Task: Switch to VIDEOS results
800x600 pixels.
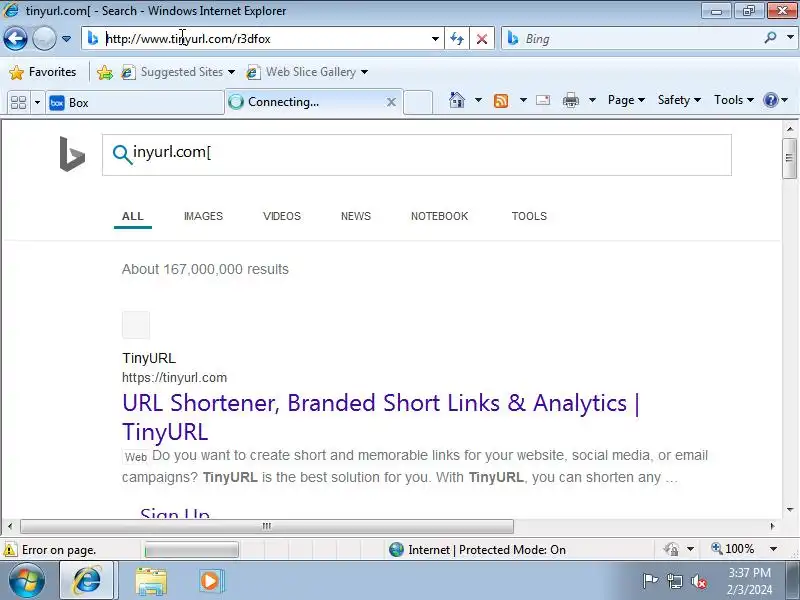Action: [x=282, y=216]
